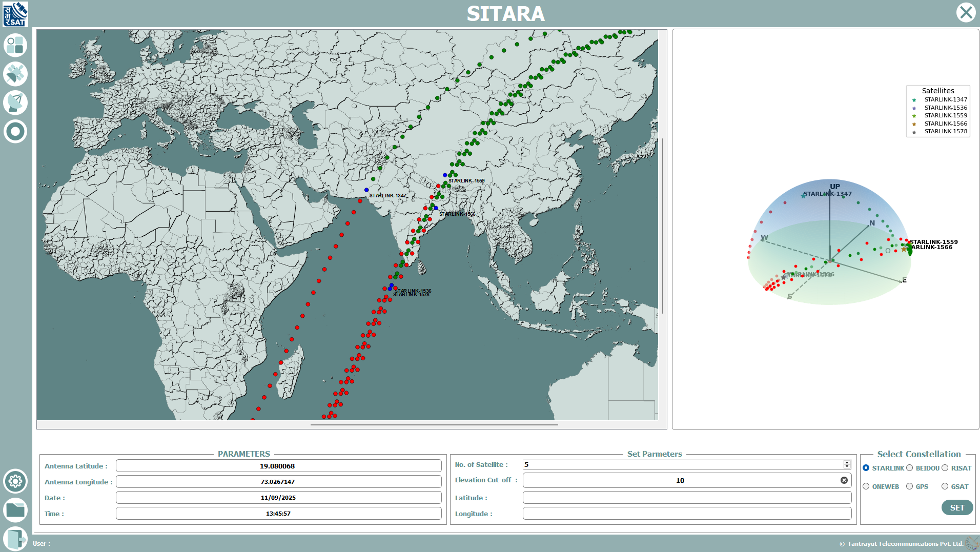Select the GPS constellation radio button
Viewport: 980px width, 552px height.
tap(909, 486)
